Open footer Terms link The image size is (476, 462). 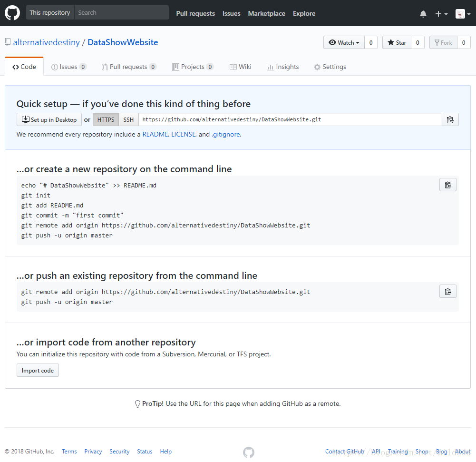click(x=69, y=452)
